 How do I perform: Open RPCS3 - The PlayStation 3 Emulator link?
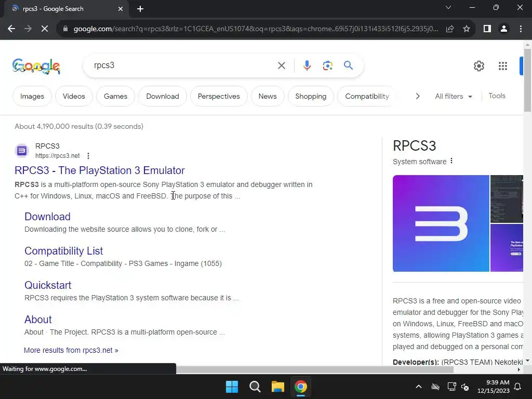(100, 170)
